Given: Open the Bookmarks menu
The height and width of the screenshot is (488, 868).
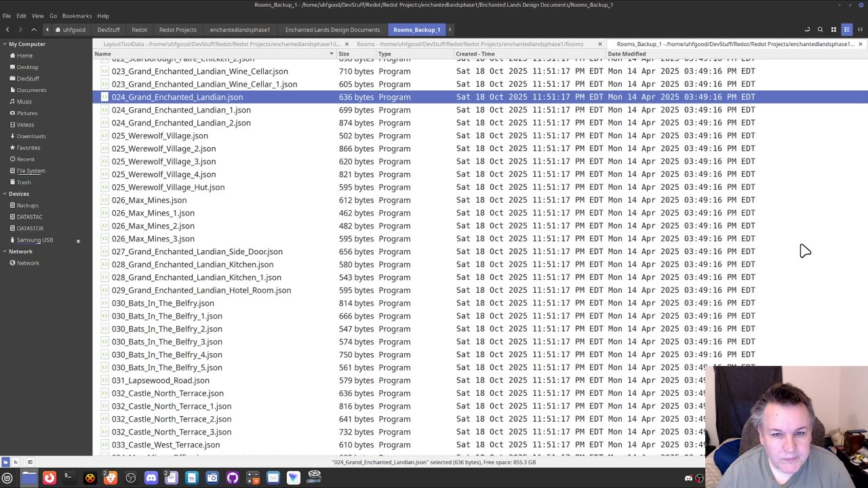Looking at the screenshot, I should [x=77, y=16].
